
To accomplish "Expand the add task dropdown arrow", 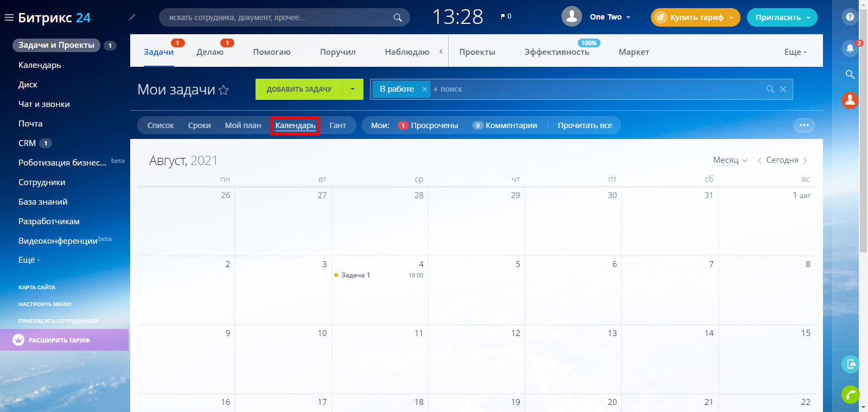I will click(x=353, y=89).
